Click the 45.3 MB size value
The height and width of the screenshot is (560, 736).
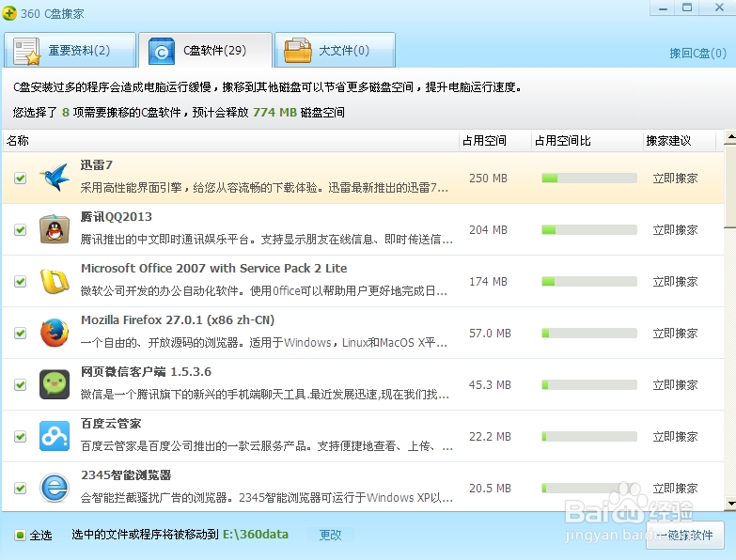click(x=490, y=384)
